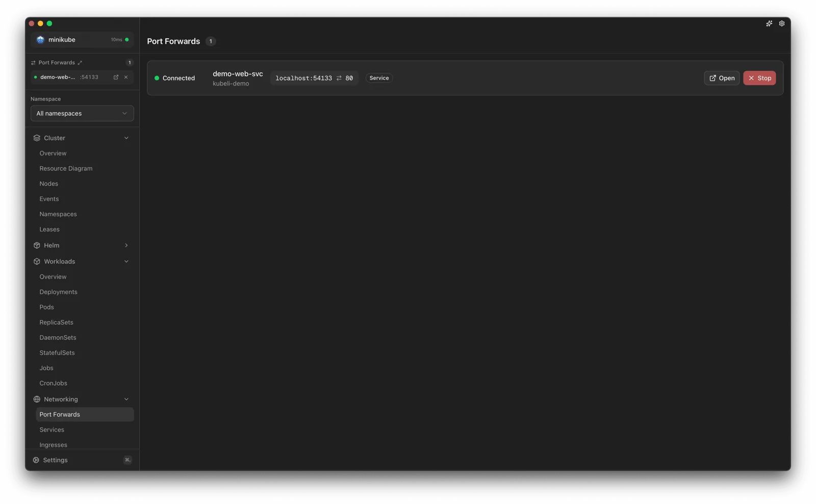Stop the sidebar forward with the X icon

tap(126, 77)
